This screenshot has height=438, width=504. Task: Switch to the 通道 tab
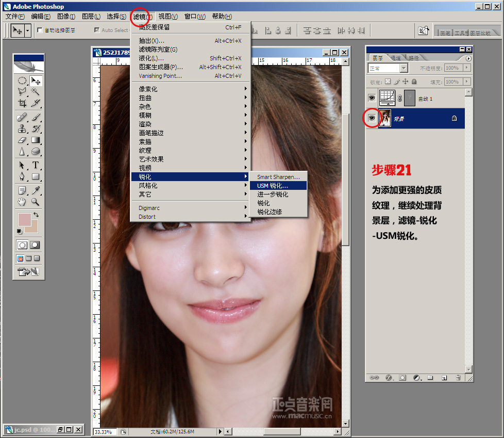[395, 58]
